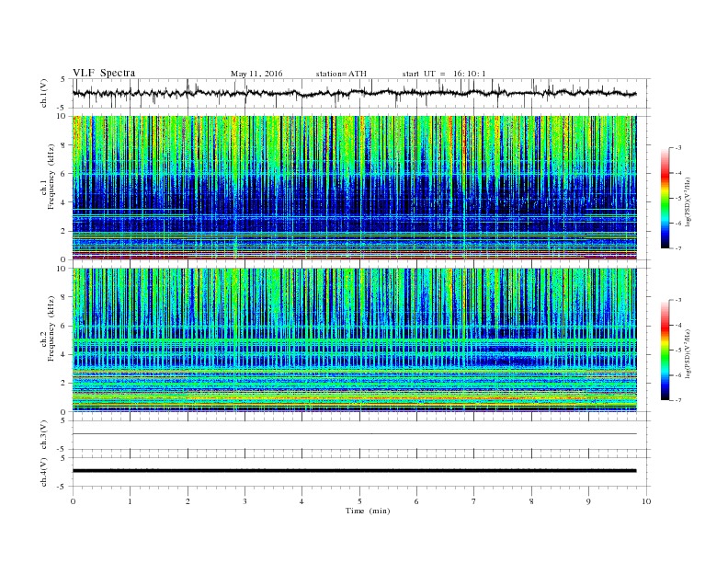The width and height of the screenshot is (728, 563).
Task: Click time axis tick label '10'
Action: 646,501
